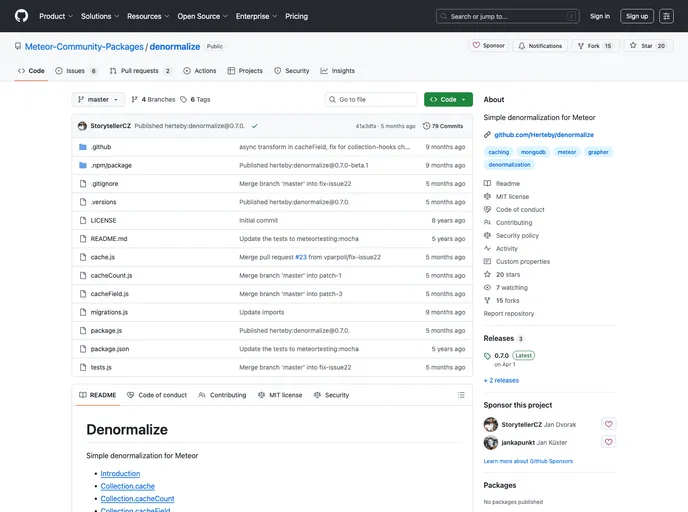This screenshot has width=688, height=512.
Task: Click the commit status check mark icon
Action: point(254,126)
